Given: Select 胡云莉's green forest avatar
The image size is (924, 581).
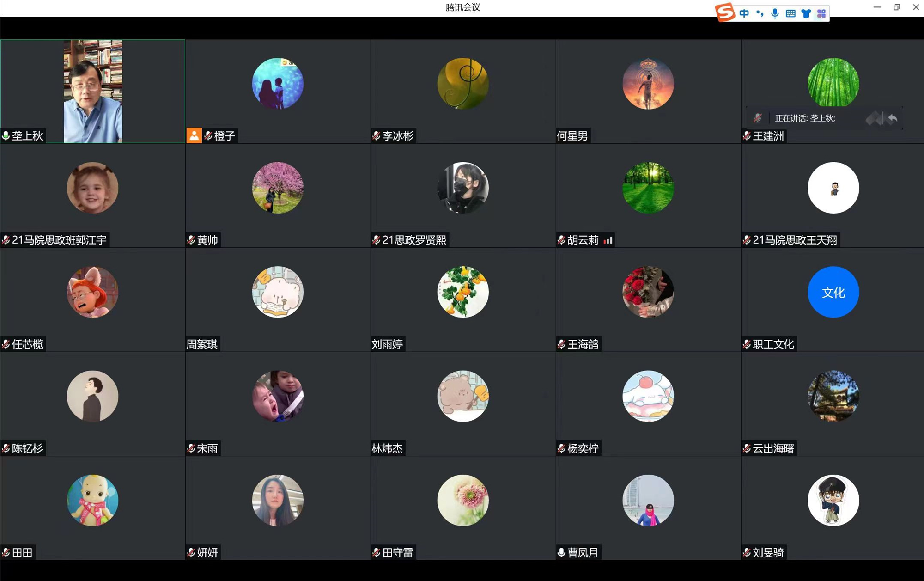Looking at the screenshot, I should coord(648,188).
